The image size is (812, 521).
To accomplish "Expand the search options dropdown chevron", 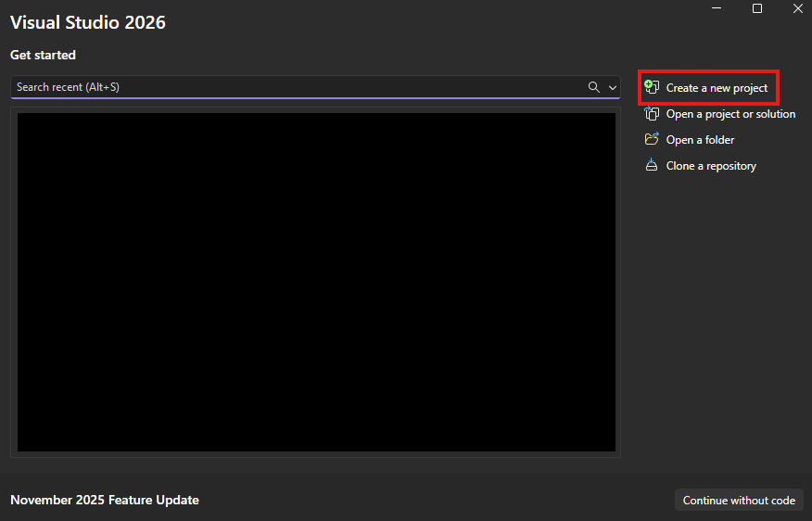I will click(613, 87).
